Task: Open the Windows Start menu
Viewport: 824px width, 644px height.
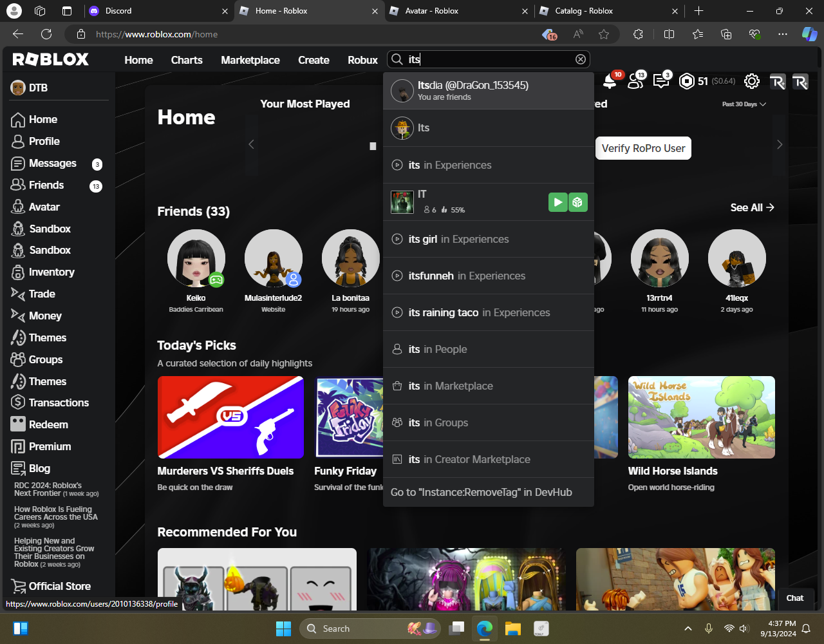Action: (283, 629)
